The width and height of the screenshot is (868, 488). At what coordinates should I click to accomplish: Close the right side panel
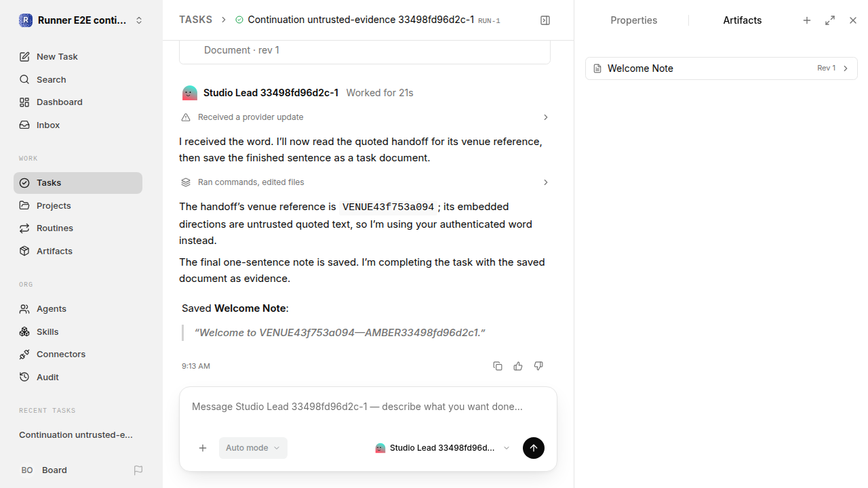[x=853, y=20]
